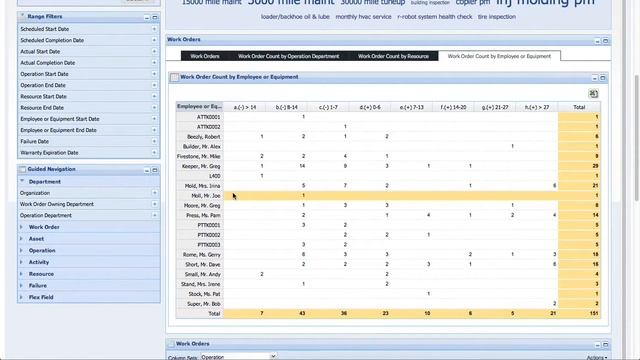Add the Operation End Date range filter
Image resolution: width=640 pixels, height=360 pixels.
pos(154,85)
